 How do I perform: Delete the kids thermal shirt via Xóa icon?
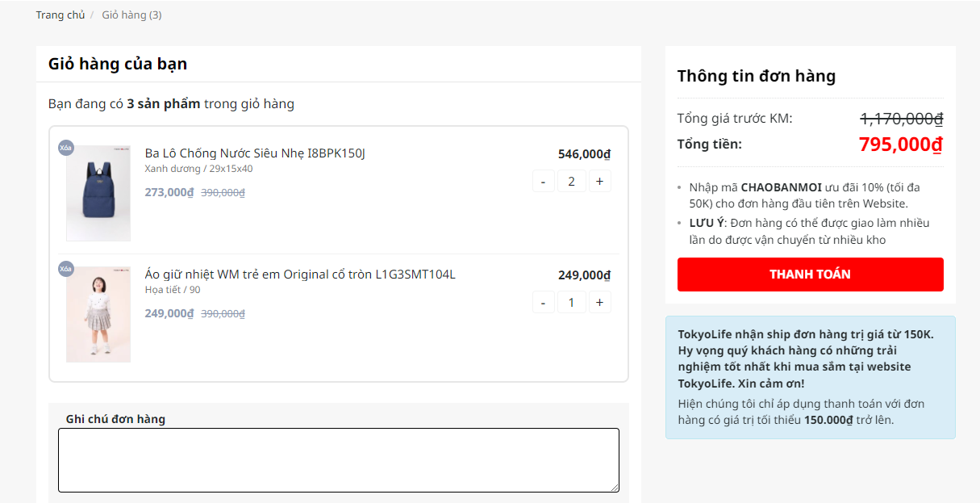[66, 269]
